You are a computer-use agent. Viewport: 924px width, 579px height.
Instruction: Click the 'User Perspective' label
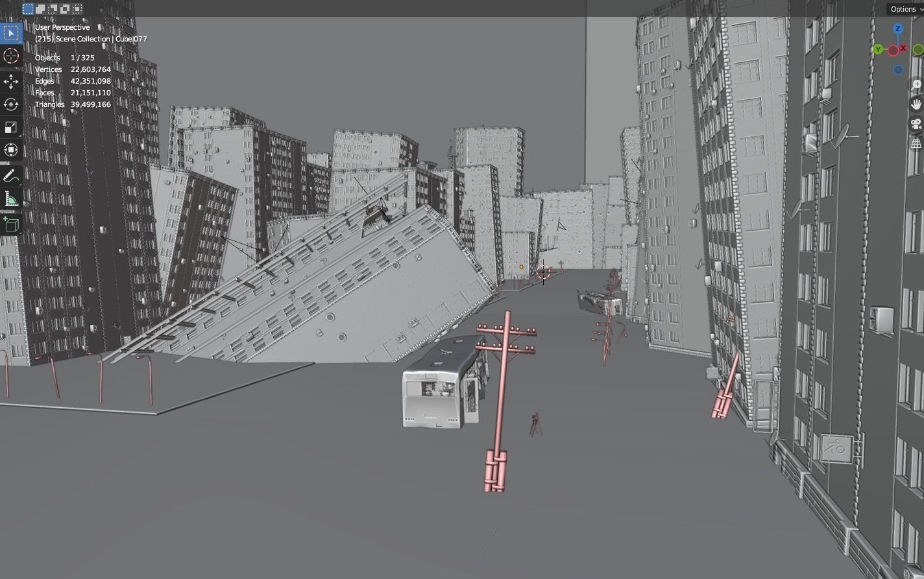[x=62, y=27]
